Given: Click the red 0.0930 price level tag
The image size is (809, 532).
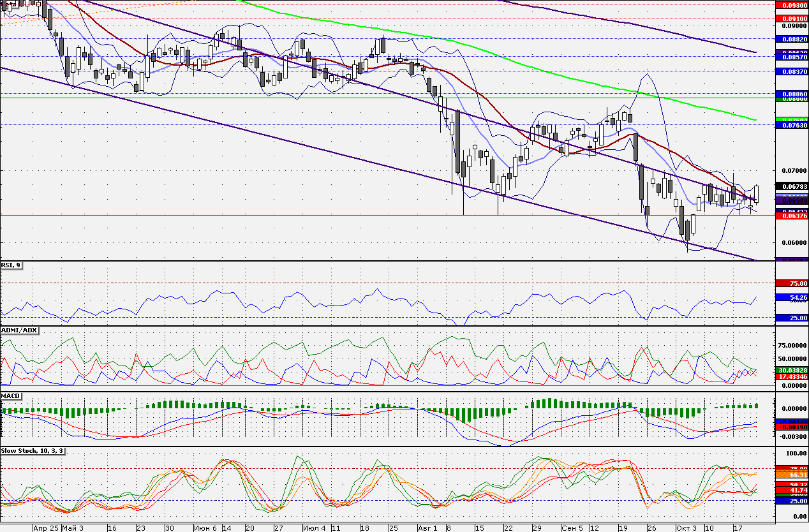Looking at the screenshot, I should click(792, 4).
